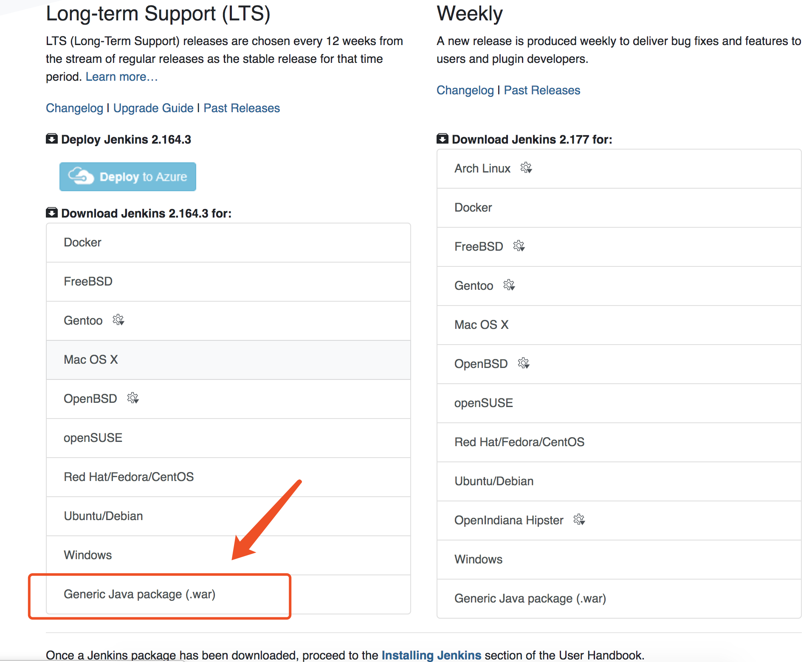Click the download icon beside Deploy Jenkins 2.164.3
The image size is (812, 662).
click(x=51, y=139)
